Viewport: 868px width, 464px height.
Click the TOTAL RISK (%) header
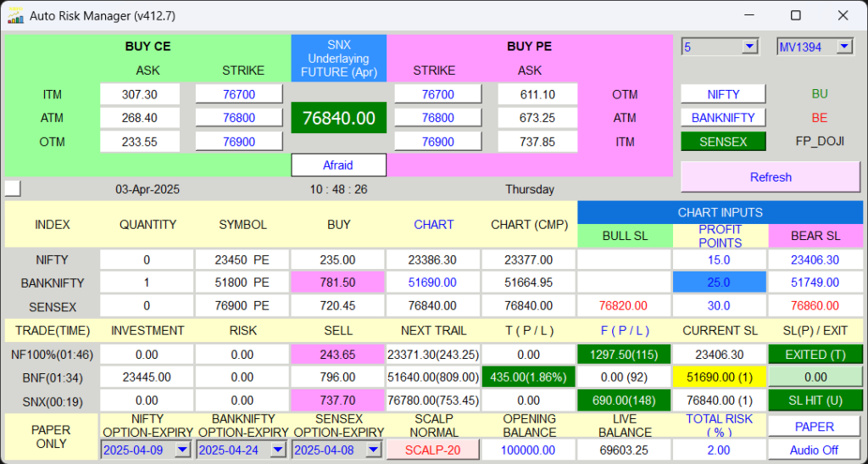point(719,426)
